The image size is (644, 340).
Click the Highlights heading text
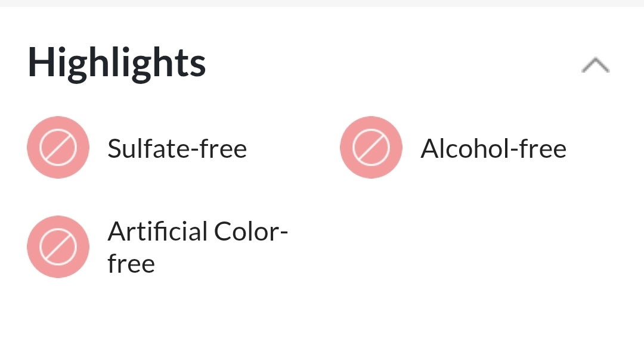pyautogui.click(x=117, y=63)
